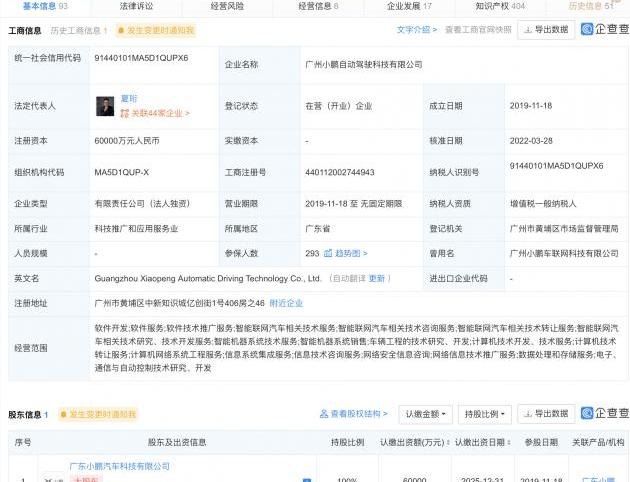Open 趋势图 link next to 293
Screen dimensions: 630x482
tap(351, 253)
